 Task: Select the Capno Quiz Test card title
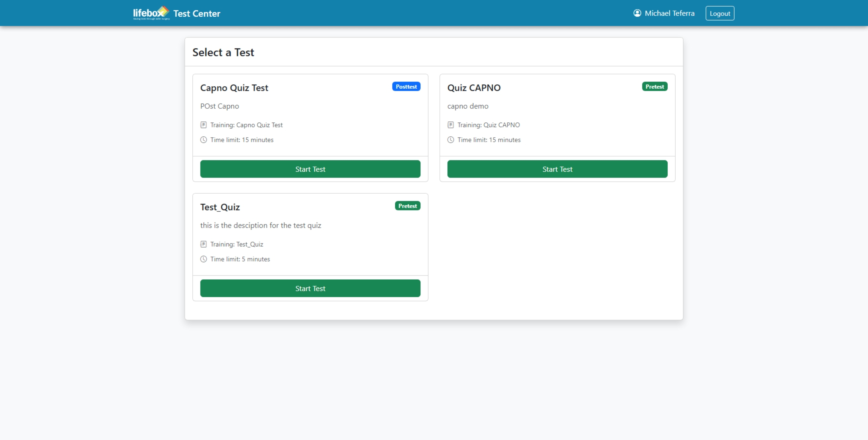point(234,88)
